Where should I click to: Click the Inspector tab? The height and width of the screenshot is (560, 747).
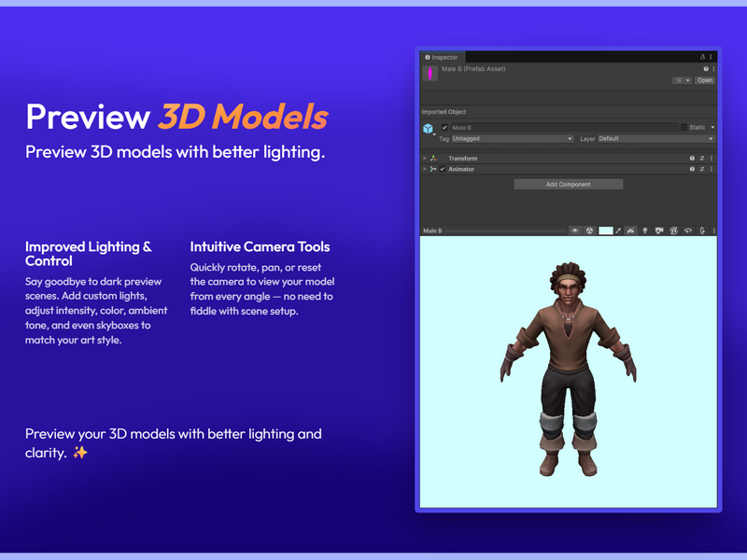(442, 57)
